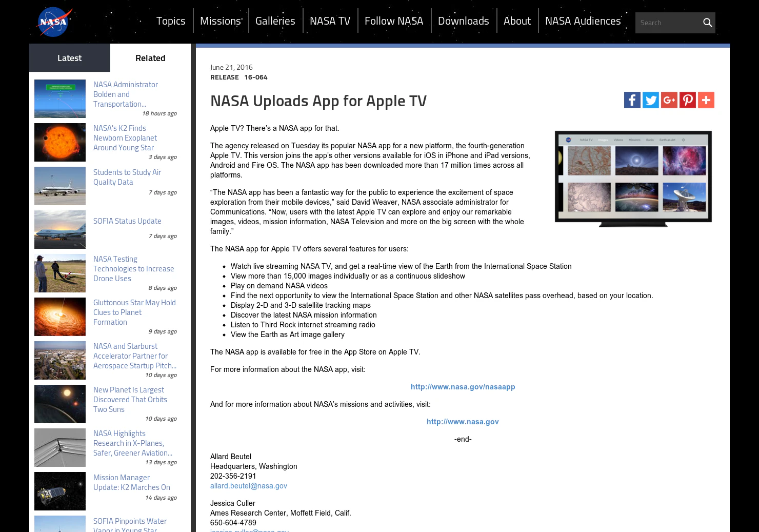Open the Missions menu
Screen dimensions: 759x532
(x=221, y=21)
